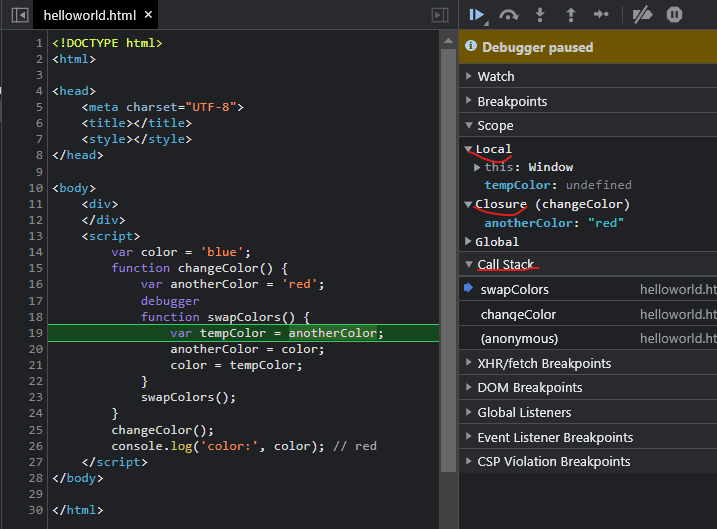Image resolution: width=717 pixels, height=529 pixels.
Task: Step into next function call
Action: 541,14
